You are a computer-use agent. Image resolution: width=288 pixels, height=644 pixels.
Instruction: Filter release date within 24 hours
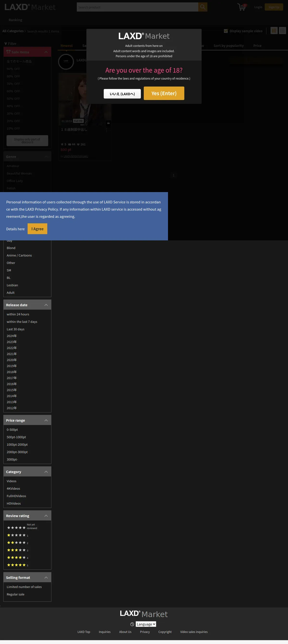pos(18,314)
